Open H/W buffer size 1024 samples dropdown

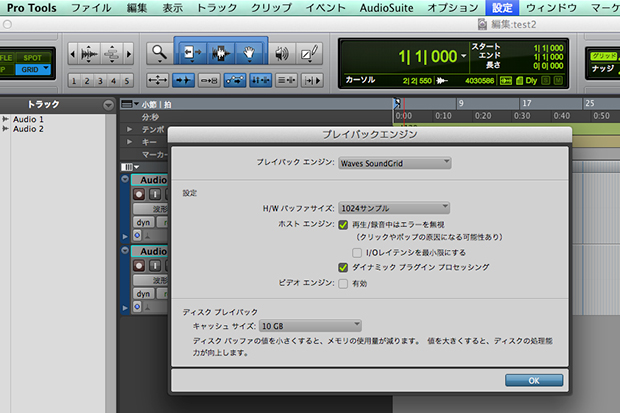394,208
